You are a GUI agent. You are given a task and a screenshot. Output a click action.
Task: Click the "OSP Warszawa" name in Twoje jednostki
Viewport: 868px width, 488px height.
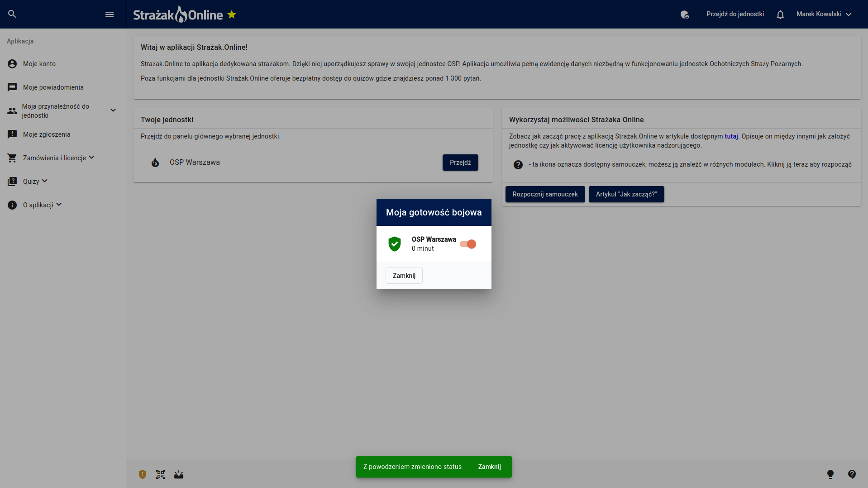tap(195, 163)
